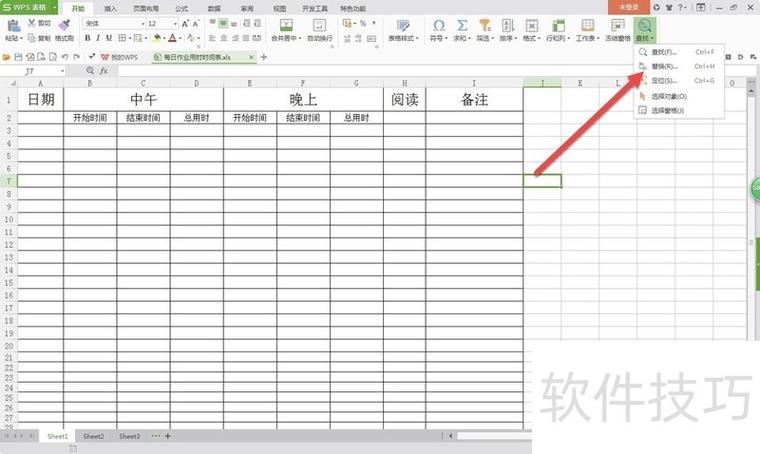The image size is (760, 454).
Task: Choose Select Objects (选择对象) menu entry
Action: click(x=679, y=96)
